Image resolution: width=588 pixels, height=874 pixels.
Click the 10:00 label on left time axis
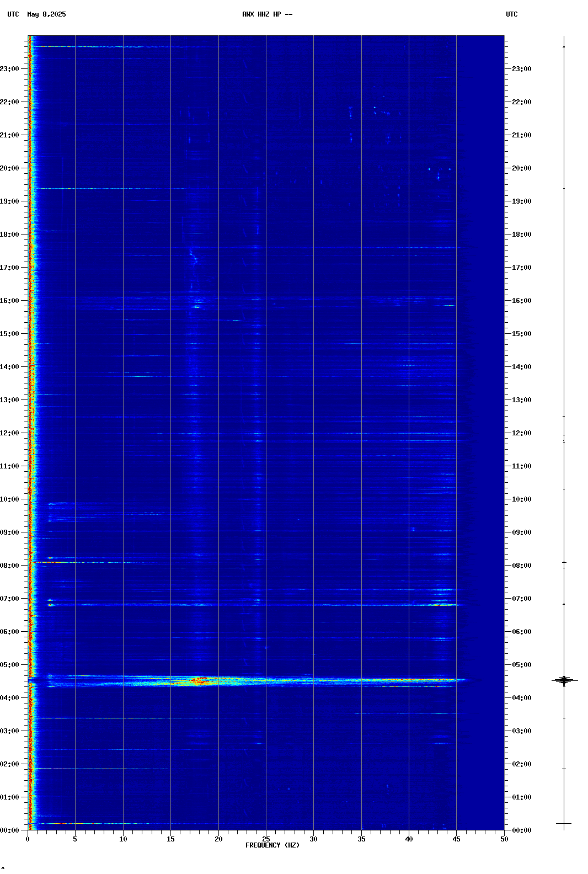point(9,499)
